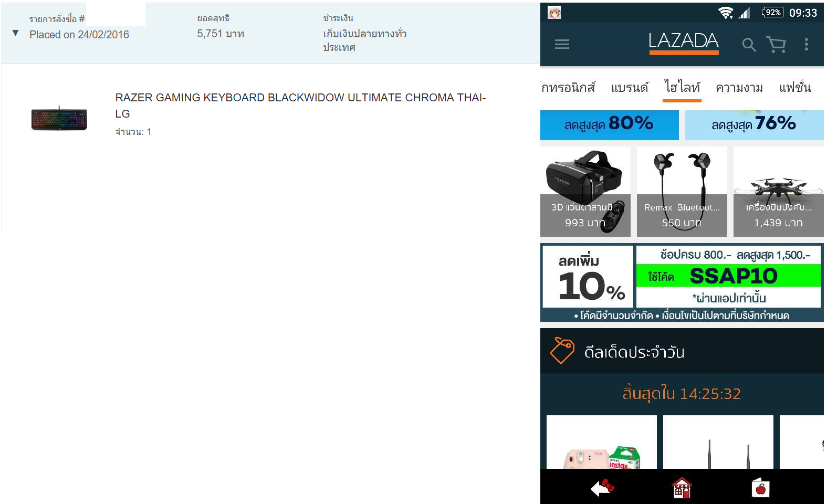The image size is (827, 504).
Task: Open the router antenna daily deal card
Action: point(718,442)
